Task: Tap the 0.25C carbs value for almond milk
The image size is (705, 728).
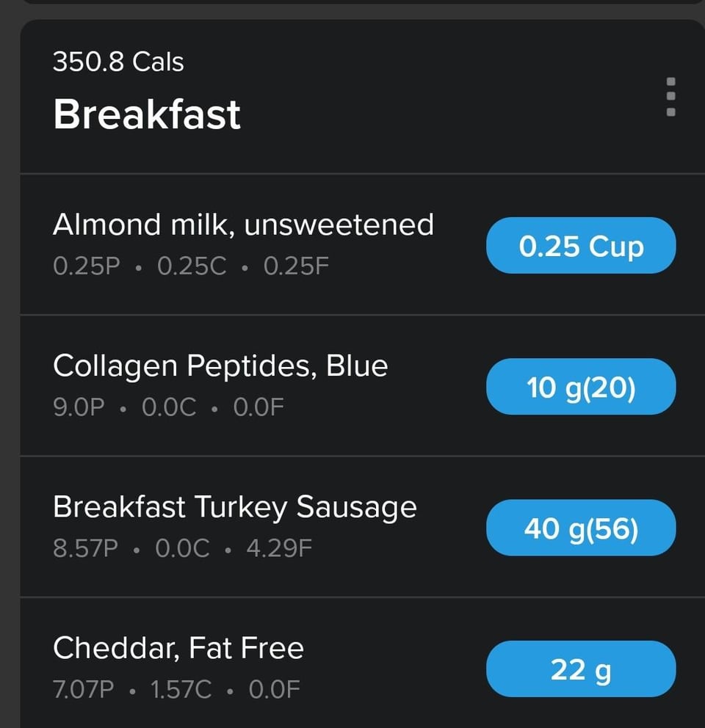Action: [192, 266]
